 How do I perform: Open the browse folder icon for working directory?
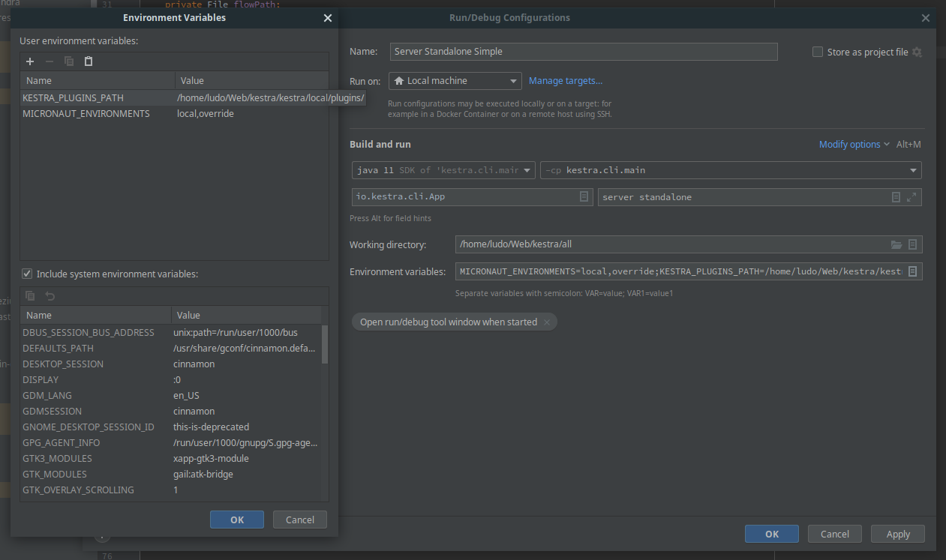pyautogui.click(x=896, y=244)
